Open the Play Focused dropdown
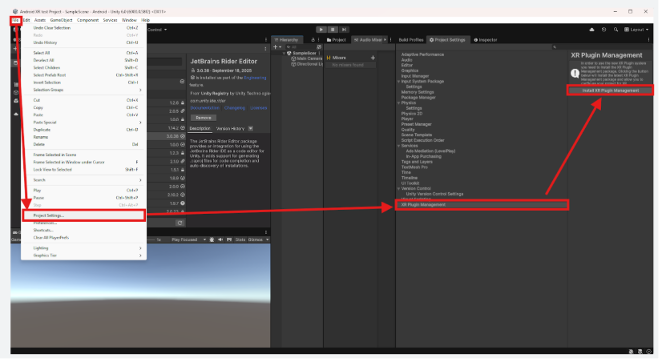Screen dimensions: 660x360 (188, 240)
